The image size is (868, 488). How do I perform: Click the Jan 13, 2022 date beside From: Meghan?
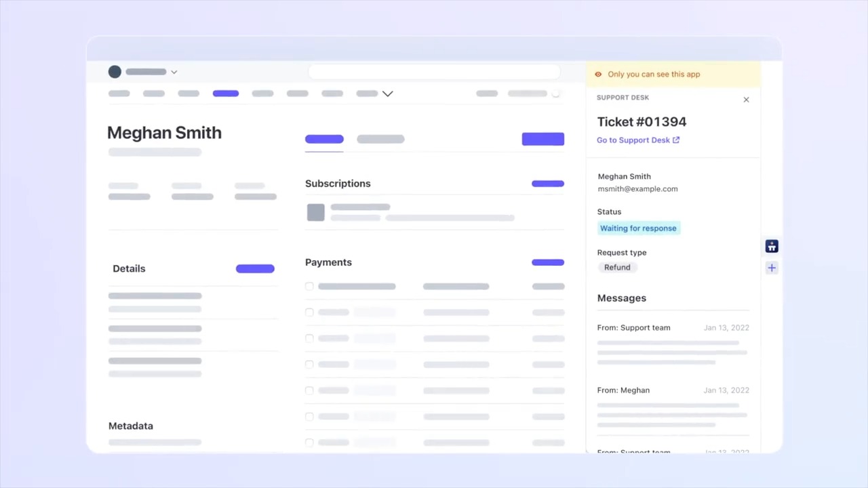[726, 390]
